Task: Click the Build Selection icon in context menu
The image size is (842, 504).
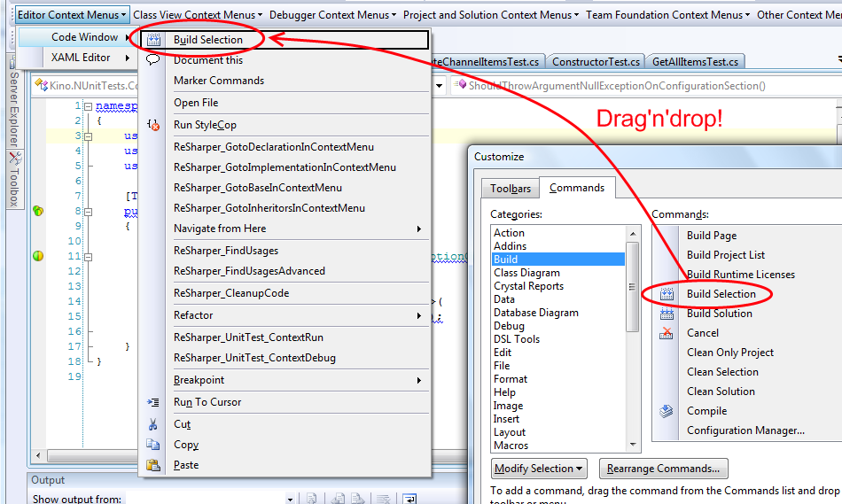Action: click(153, 40)
